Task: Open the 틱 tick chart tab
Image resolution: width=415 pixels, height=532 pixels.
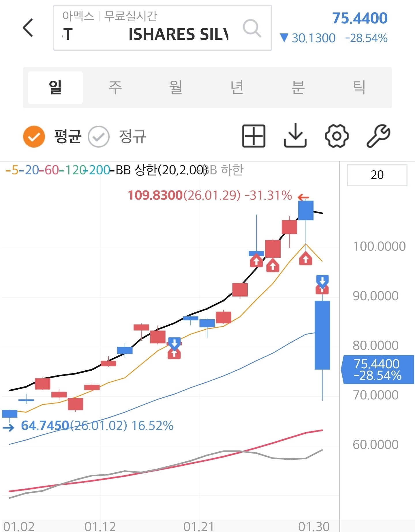Action: point(359,88)
